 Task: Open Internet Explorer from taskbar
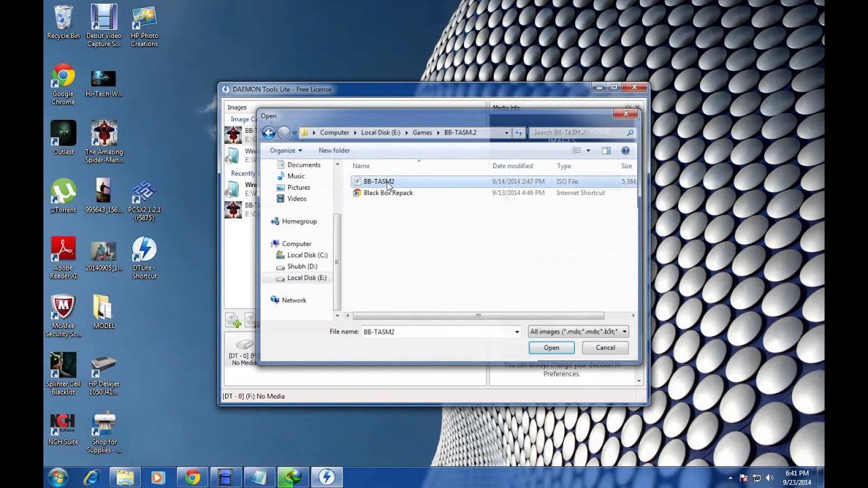point(92,477)
